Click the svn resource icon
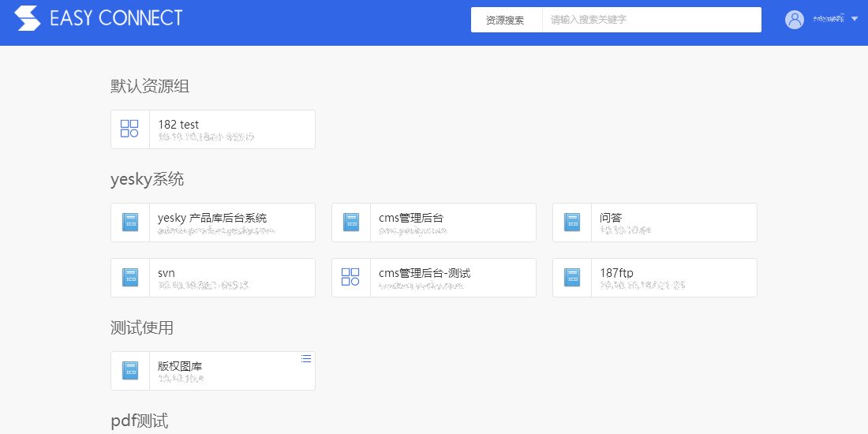 pos(130,278)
